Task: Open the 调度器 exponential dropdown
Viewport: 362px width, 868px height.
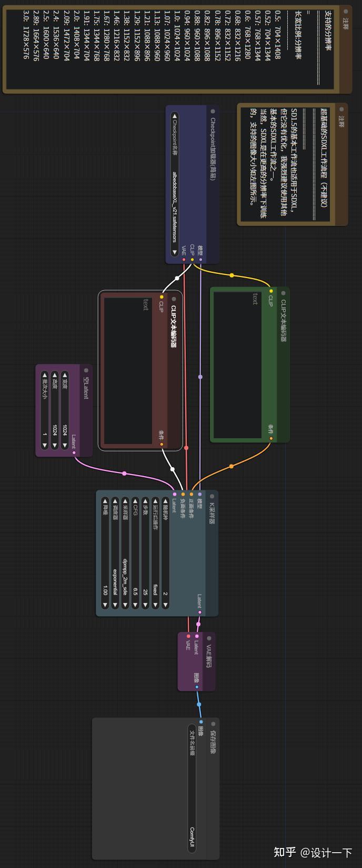Action: (x=115, y=553)
